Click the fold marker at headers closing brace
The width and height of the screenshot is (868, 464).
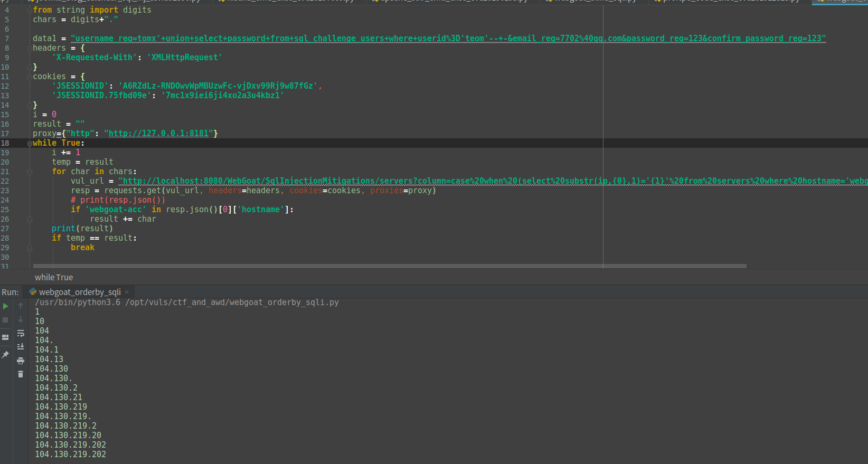[30, 67]
